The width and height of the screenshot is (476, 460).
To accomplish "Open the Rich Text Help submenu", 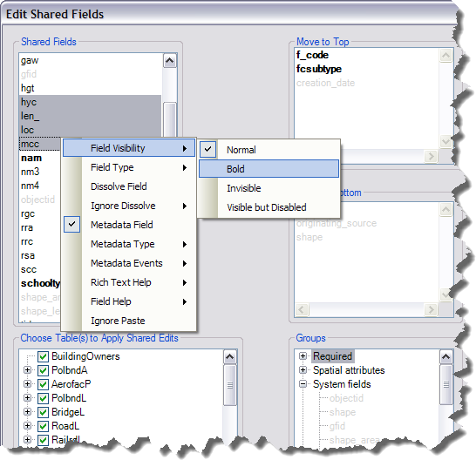I will 129,282.
